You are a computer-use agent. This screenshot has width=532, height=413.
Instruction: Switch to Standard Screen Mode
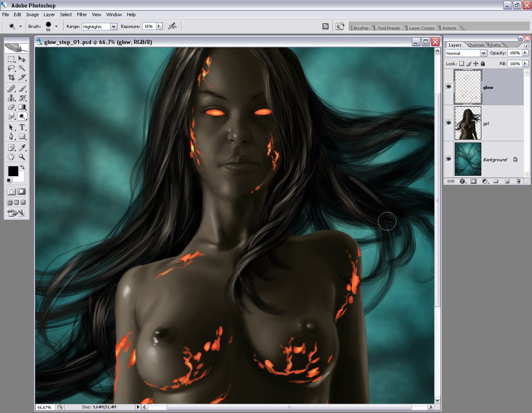tap(10, 202)
